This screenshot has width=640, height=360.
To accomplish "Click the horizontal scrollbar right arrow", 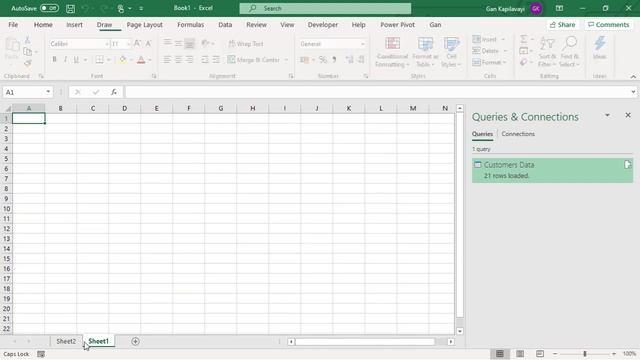I will (x=451, y=342).
